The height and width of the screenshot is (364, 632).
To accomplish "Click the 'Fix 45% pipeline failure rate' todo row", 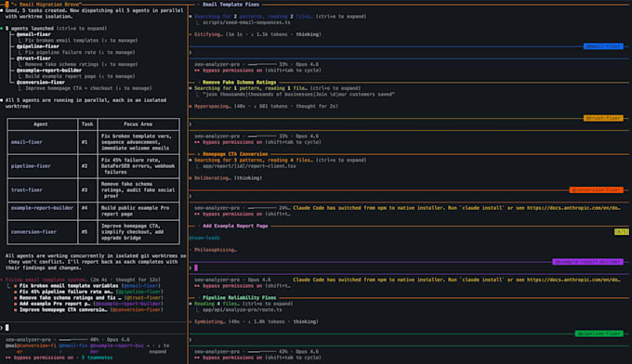I will coord(88,292).
